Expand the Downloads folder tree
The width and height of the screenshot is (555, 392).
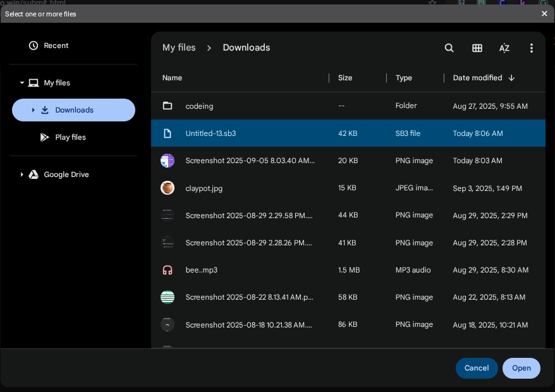[34, 110]
